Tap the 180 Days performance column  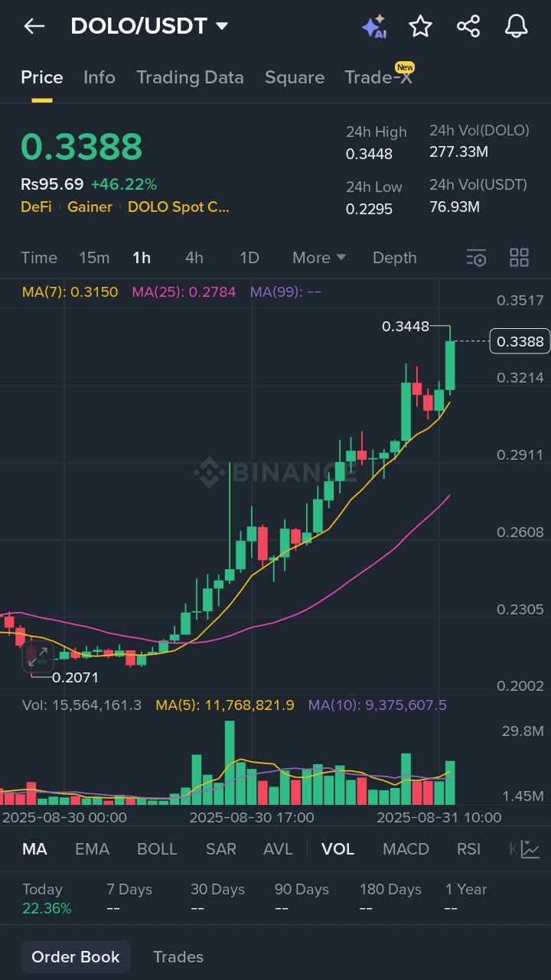391,899
